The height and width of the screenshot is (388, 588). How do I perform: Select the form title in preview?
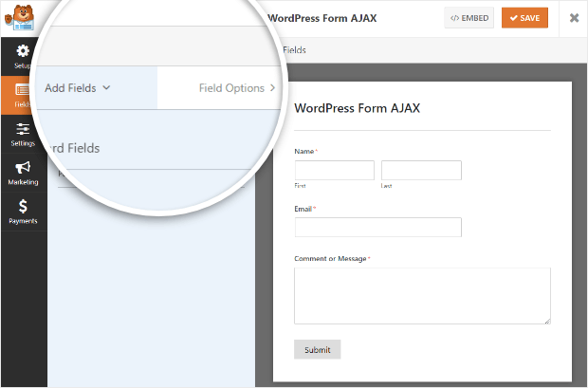click(x=357, y=108)
